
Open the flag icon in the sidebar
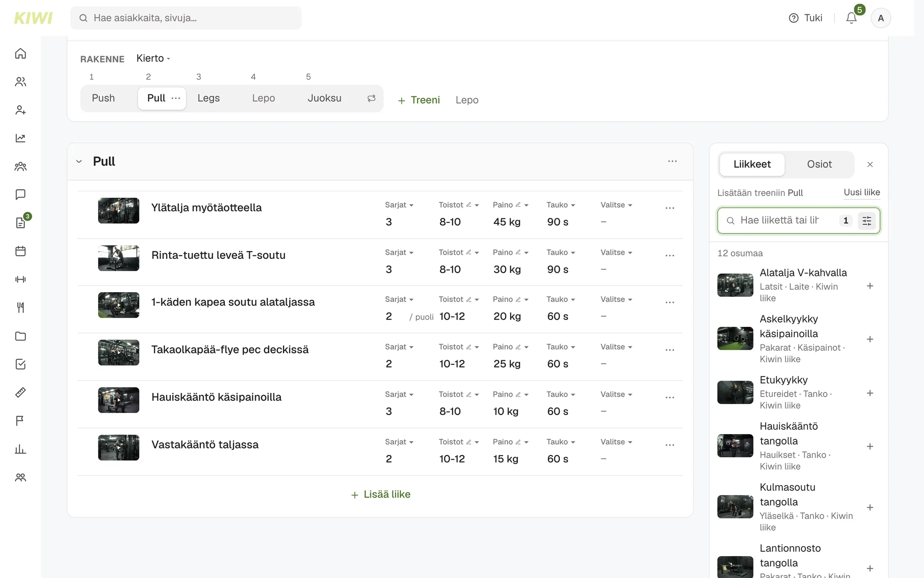[20, 421]
